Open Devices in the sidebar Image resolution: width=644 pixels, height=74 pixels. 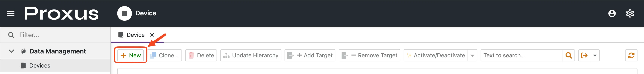click(40, 65)
